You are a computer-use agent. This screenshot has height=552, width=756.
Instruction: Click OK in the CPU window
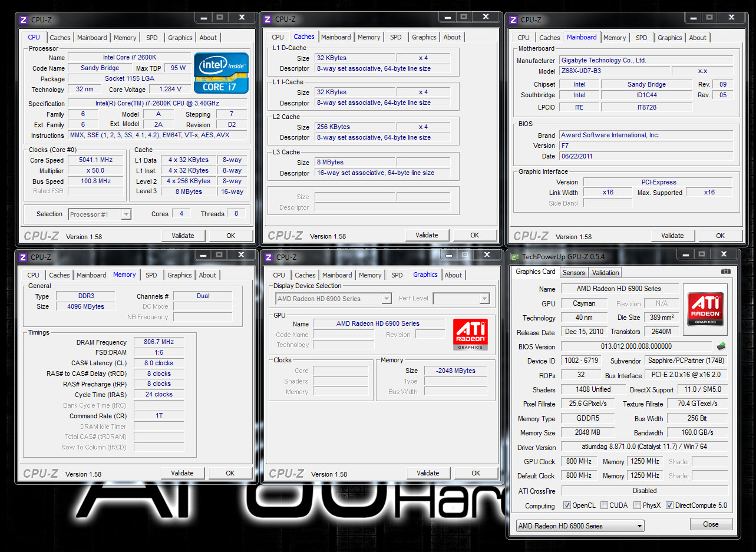pos(230,236)
